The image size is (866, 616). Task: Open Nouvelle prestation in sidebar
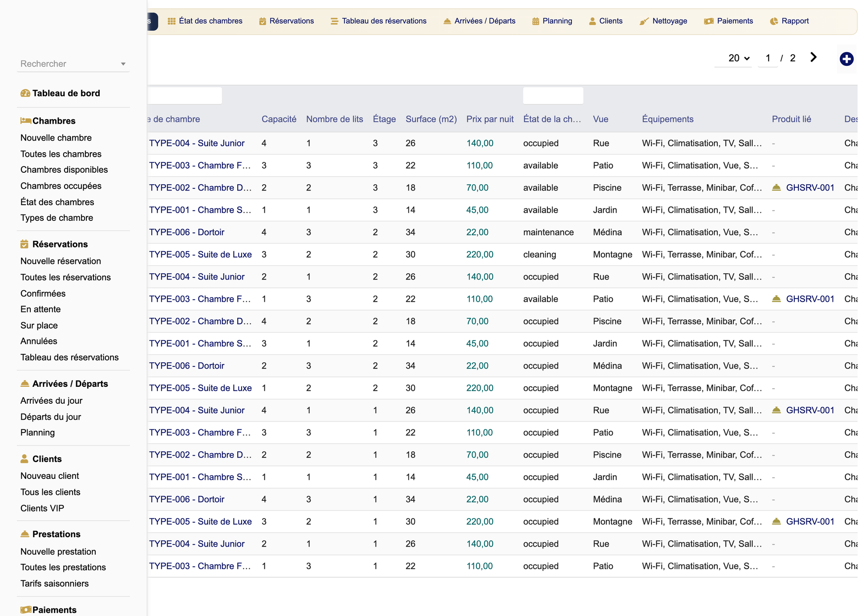coord(58,551)
